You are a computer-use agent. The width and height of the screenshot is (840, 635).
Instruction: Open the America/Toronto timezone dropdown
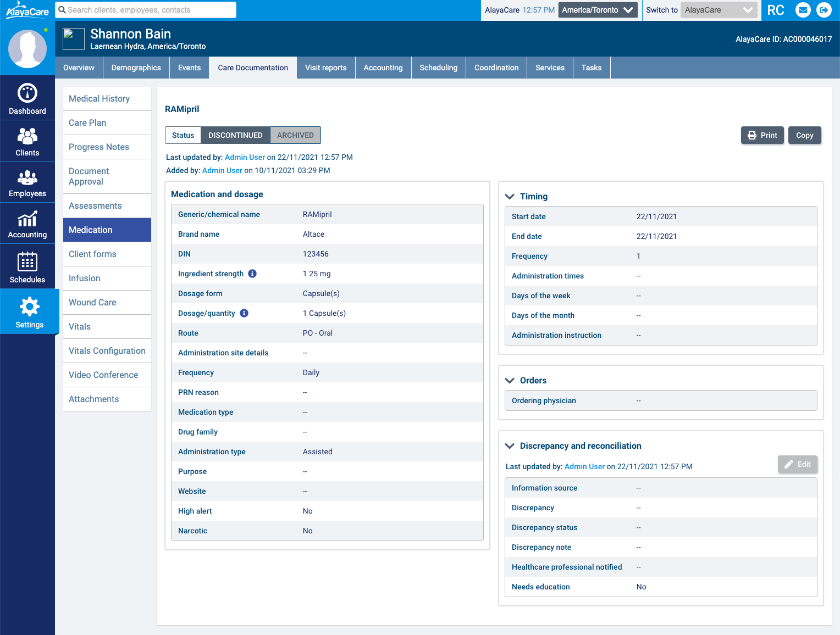[598, 10]
